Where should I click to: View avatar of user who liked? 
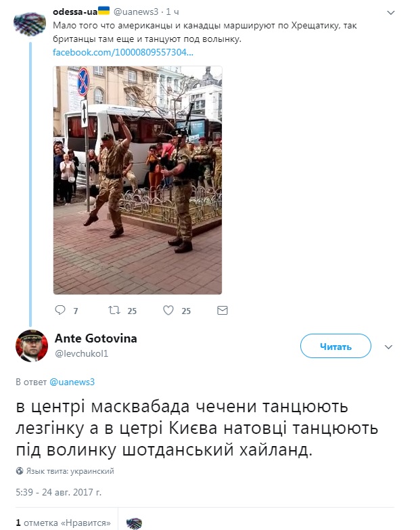(134, 523)
